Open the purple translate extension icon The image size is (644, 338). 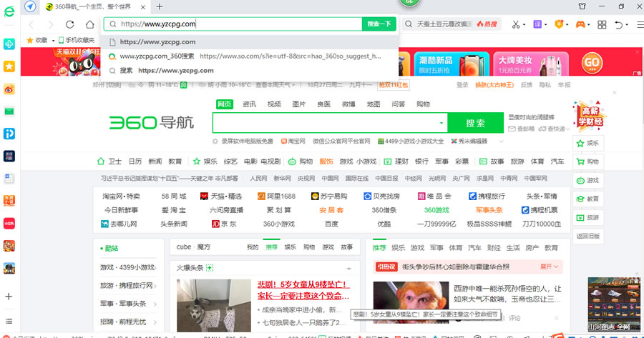click(x=537, y=24)
